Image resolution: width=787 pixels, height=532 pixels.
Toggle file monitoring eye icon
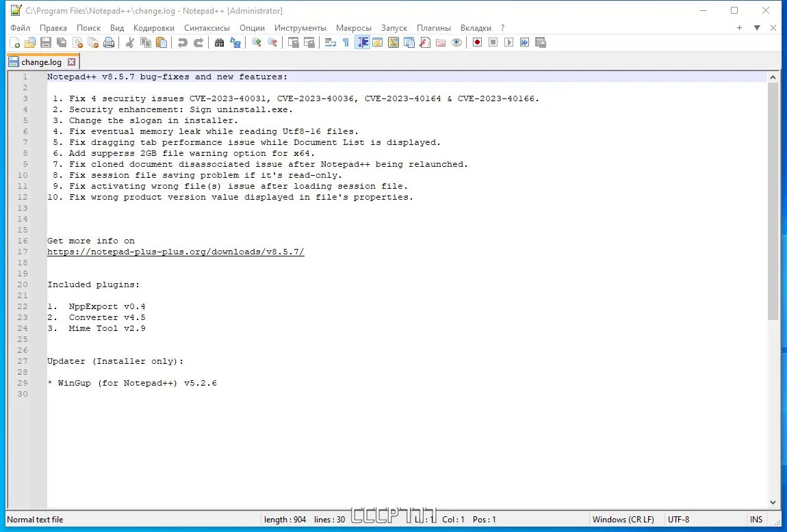coord(456,42)
